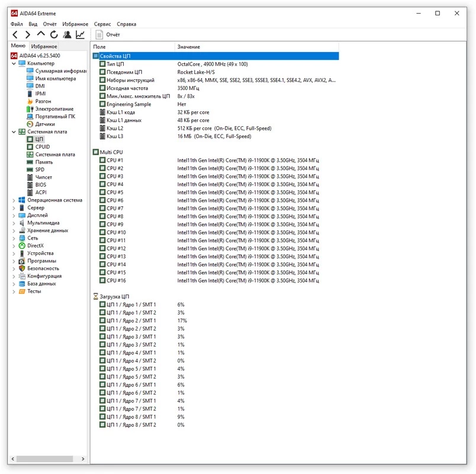Collapse the Системная плата tree branch
The image size is (476, 474).
click(x=14, y=132)
